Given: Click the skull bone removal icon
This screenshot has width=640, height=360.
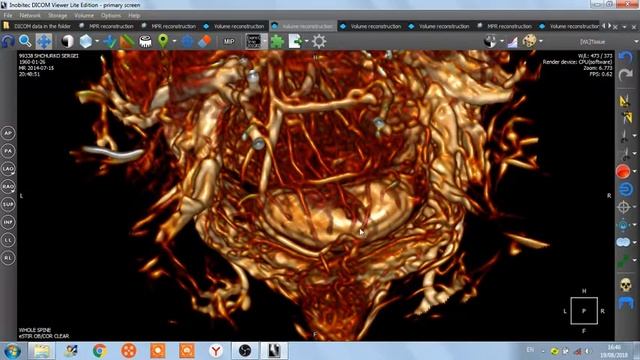Looking at the screenshot, I should coord(625,285).
